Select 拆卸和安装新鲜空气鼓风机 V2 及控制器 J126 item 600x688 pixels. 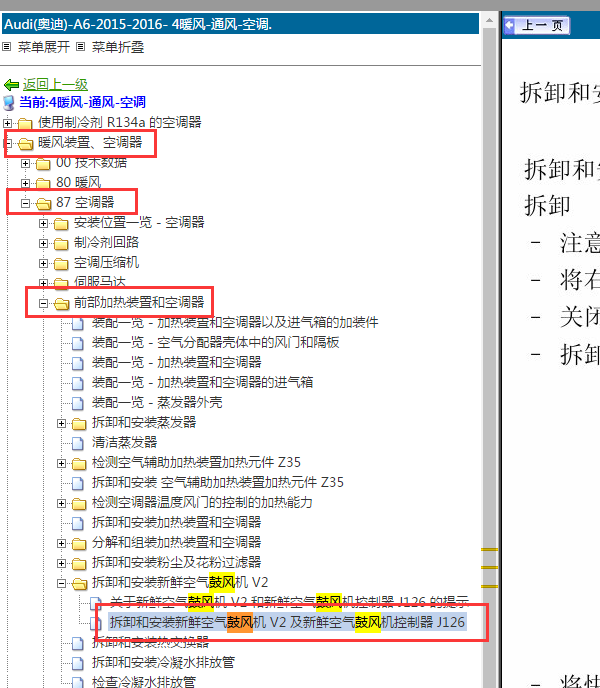pos(287,622)
